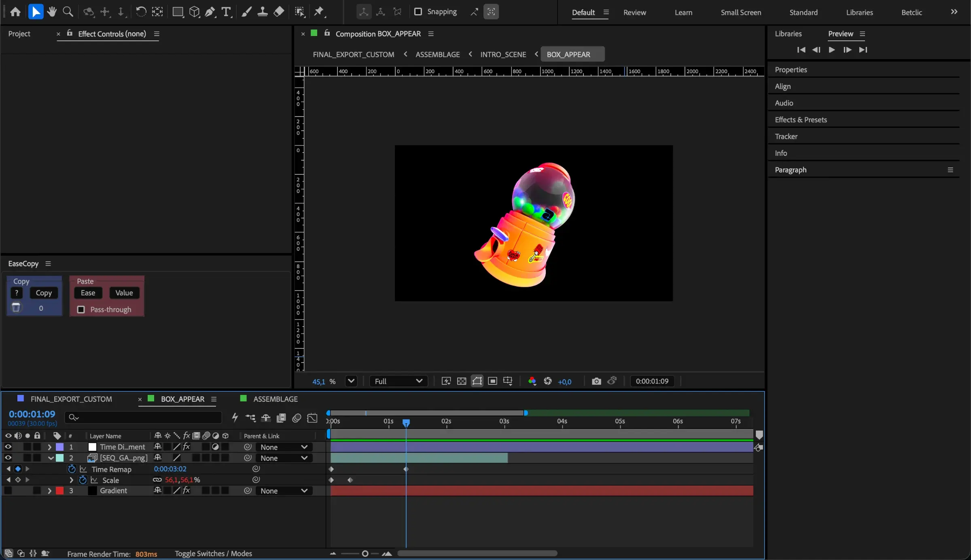The height and width of the screenshot is (560, 971).
Task: Select the Rectangle shape tool
Action: pos(178,12)
